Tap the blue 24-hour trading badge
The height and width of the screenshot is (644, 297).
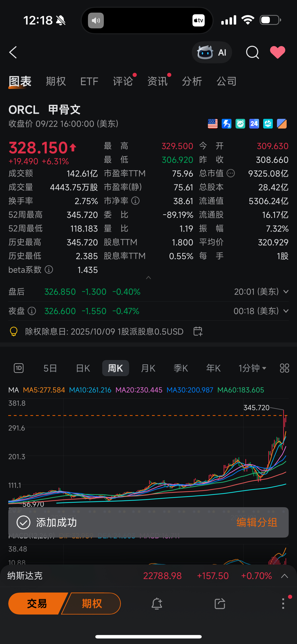[254, 124]
